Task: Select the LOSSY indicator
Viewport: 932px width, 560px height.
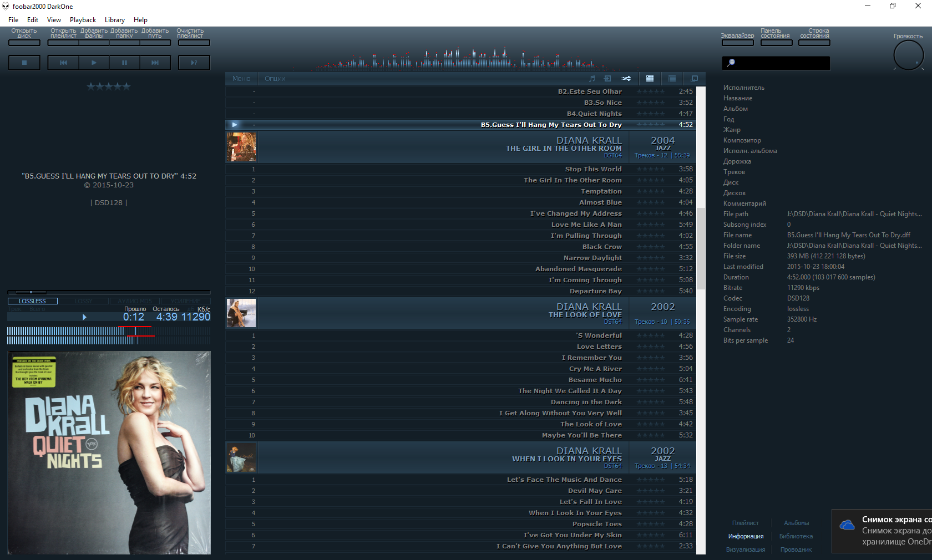Action: (83, 301)
